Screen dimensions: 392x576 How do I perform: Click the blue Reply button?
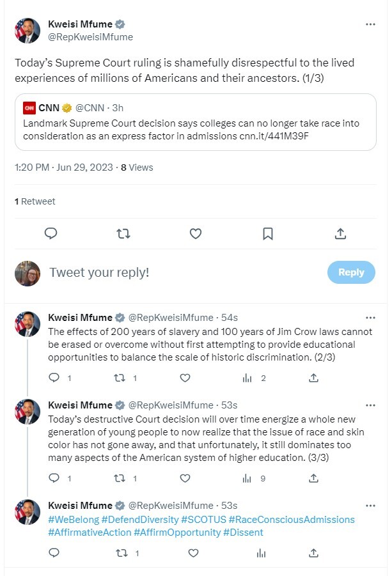click(351, 272)
